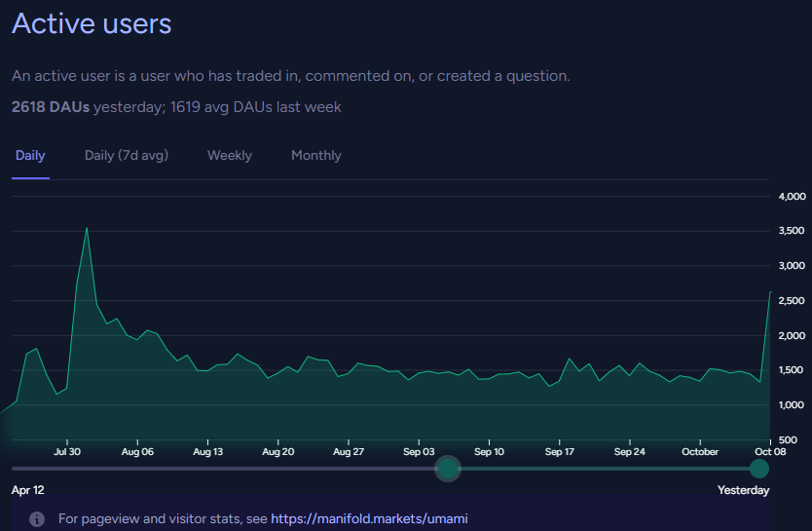This screenshot has height=531, width=812.
Task: Click the 'Sep 10' axis label
Action: tap(490, 452)
